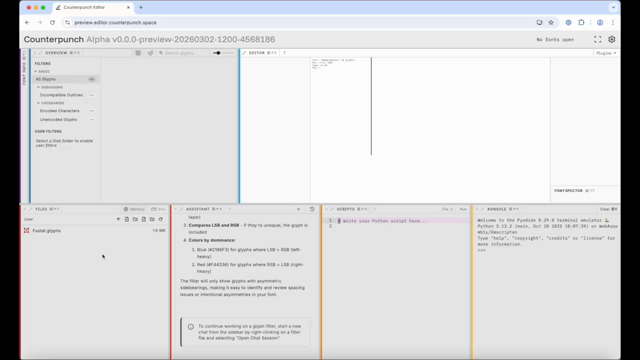Open the settings gear in Counterpunch header
This screenshot has height=360, width=640.
click(611, 40)
